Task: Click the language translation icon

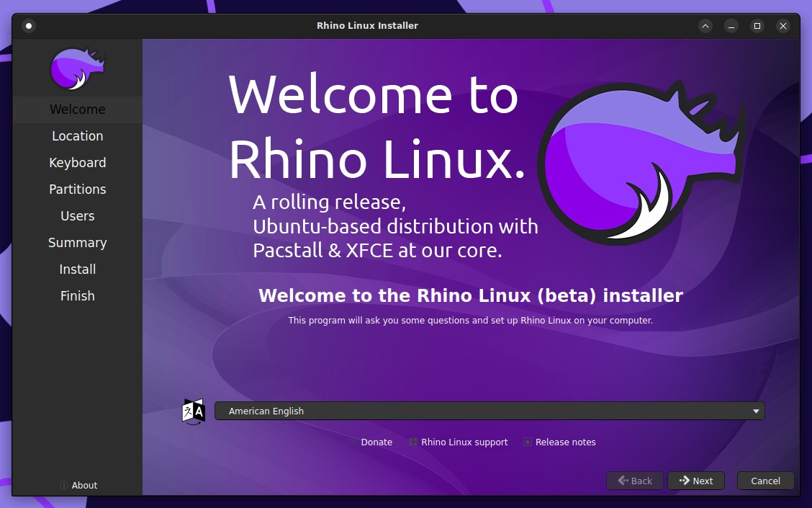Action: (x=194, y=411)
